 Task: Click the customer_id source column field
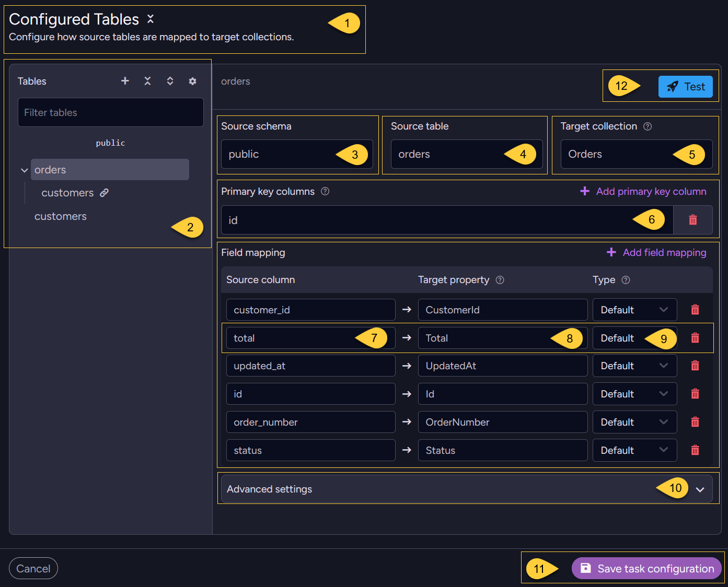point(311,310)
